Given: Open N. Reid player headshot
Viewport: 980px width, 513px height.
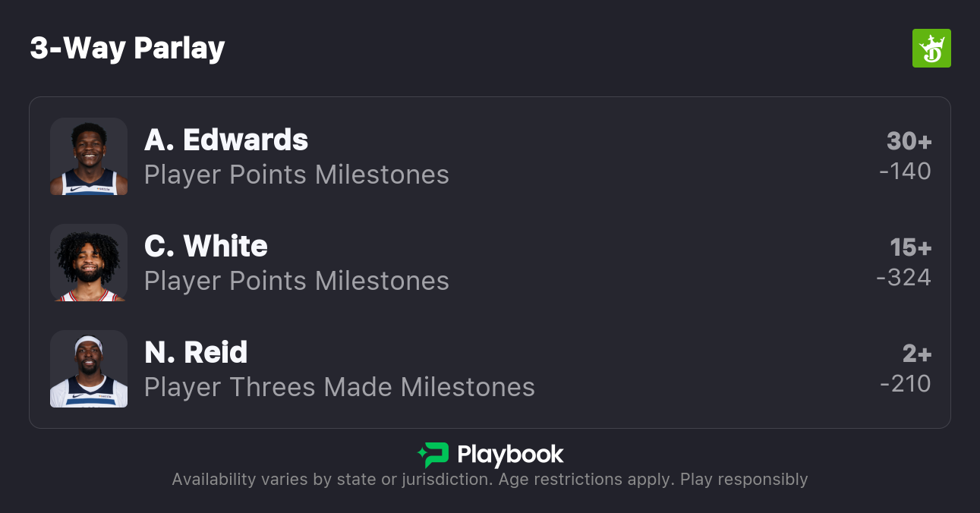Looking at the screenshot, I should tap(89, 369).
